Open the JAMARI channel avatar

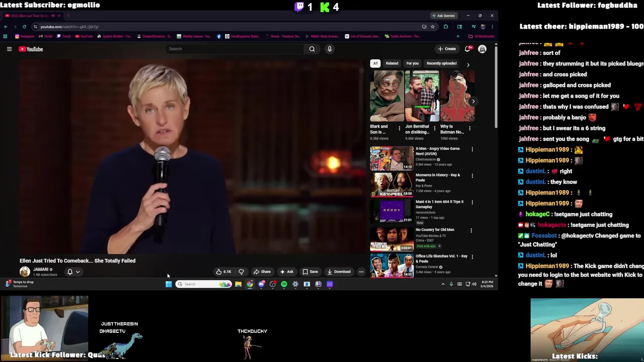(25, 271)
